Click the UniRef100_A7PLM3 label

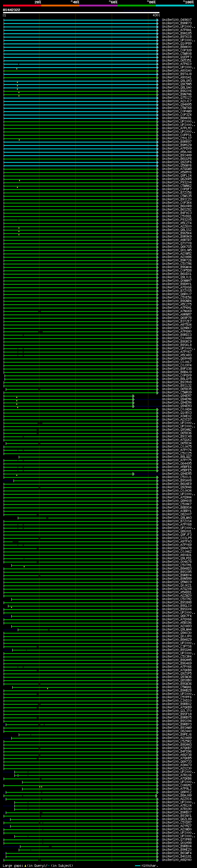coord(177,128)
